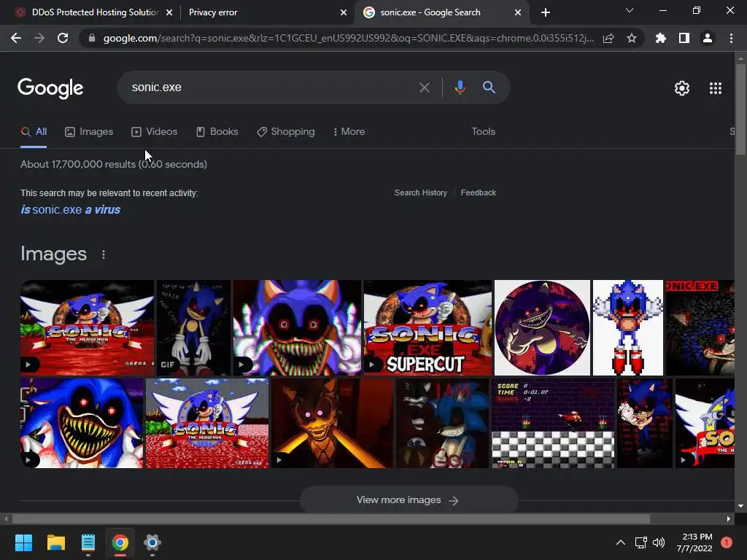
Task: Open the notification badge in tray
Action: (727, 542)
